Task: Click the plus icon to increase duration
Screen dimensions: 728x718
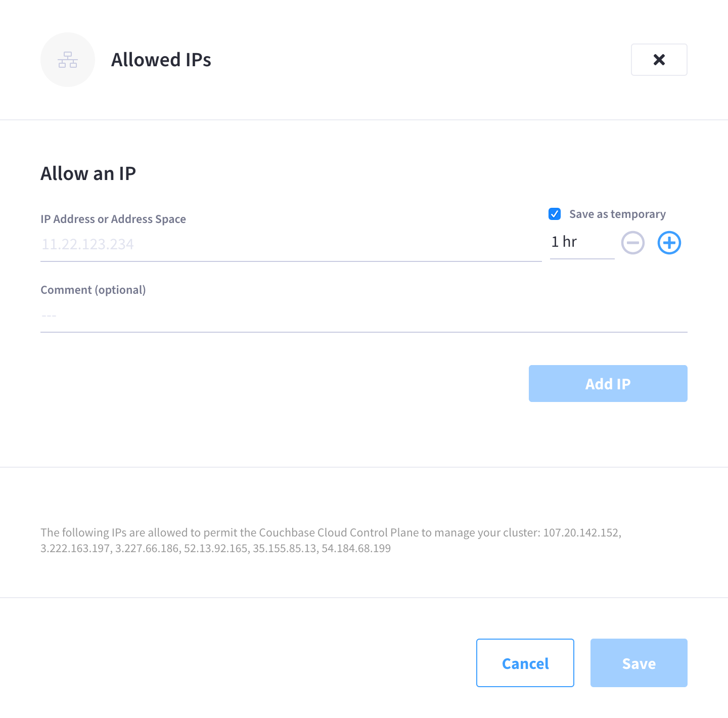Action: click(669, 243)
